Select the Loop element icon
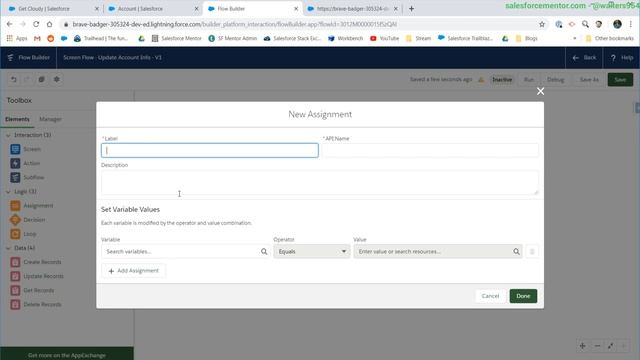640x360 pixels. [15, 234]
